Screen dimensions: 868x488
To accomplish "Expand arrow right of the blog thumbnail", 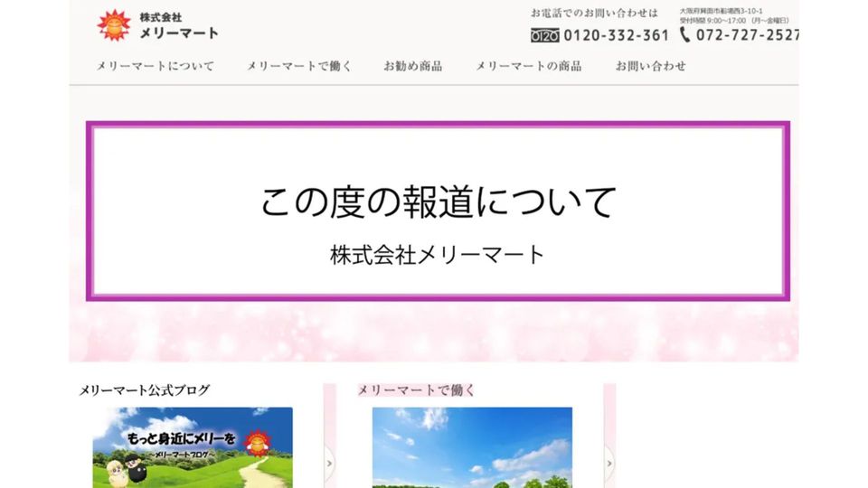I will click(329, 463).
